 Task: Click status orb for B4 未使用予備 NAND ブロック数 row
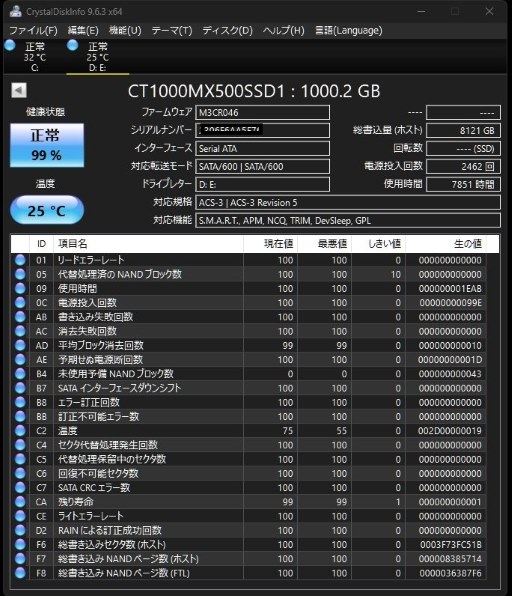[x=20, y=374]
